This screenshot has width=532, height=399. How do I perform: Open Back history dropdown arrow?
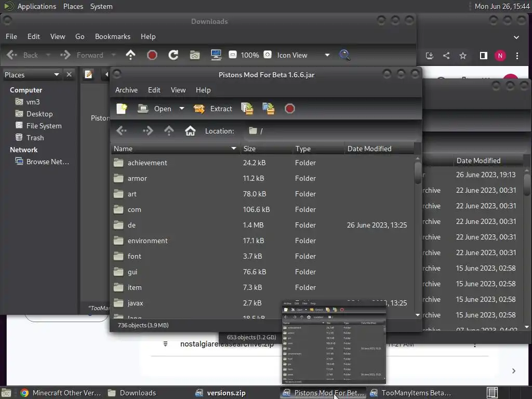click(48, 55)
